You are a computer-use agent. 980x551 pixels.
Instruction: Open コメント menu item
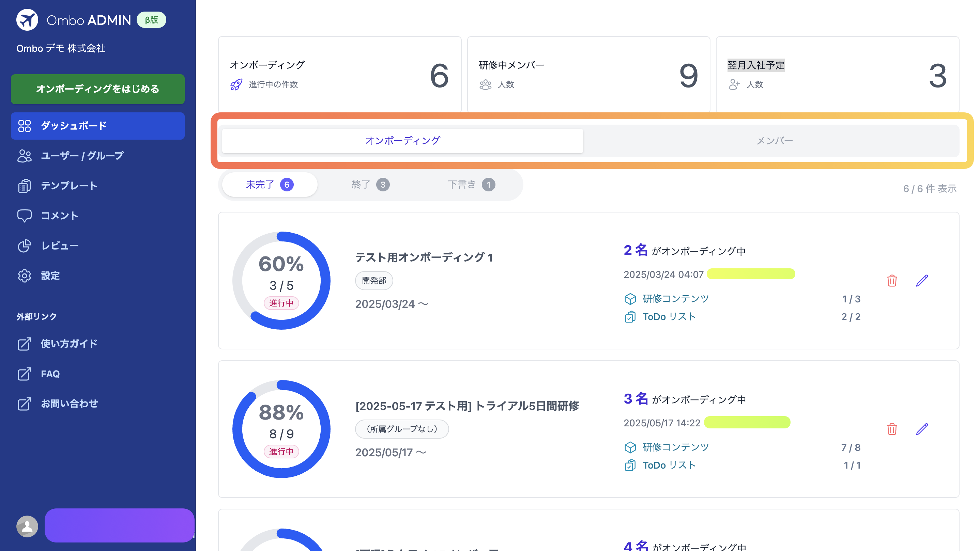[98, 216]
